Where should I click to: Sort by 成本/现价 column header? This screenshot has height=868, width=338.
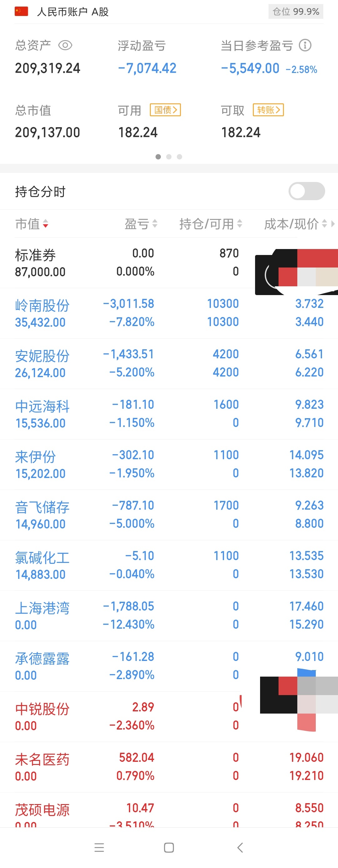click(x=295, y=224)
